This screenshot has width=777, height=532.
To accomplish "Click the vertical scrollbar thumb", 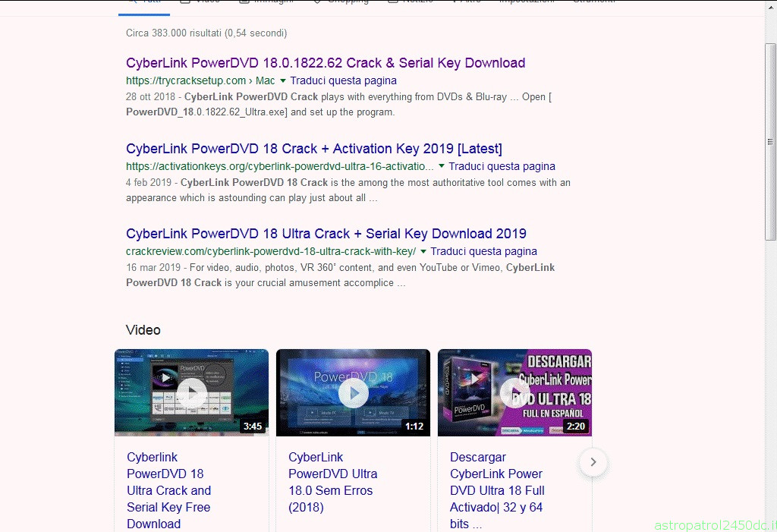I will tap(770, 141).
